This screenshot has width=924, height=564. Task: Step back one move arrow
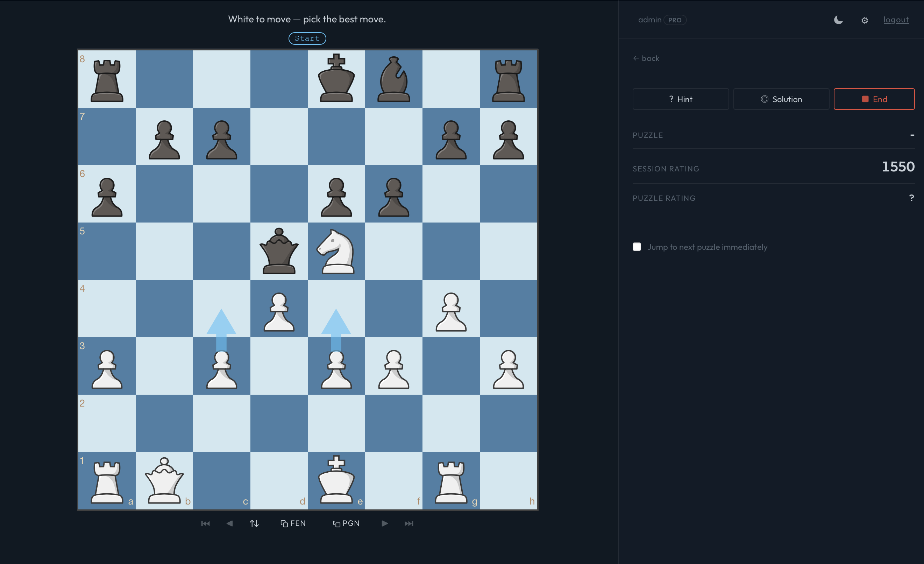point(229,523)
